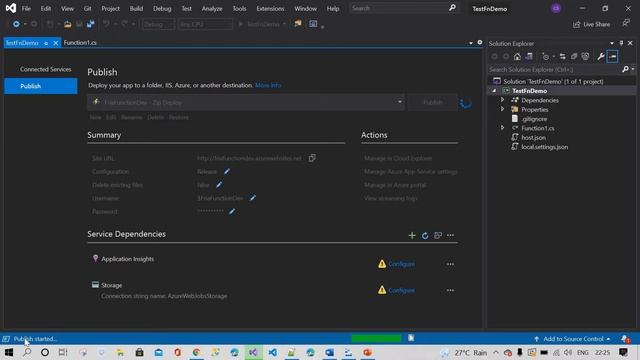Click Manage in Azure portal
This screenshot has width=640, height=360.
[x=395, y=185]
